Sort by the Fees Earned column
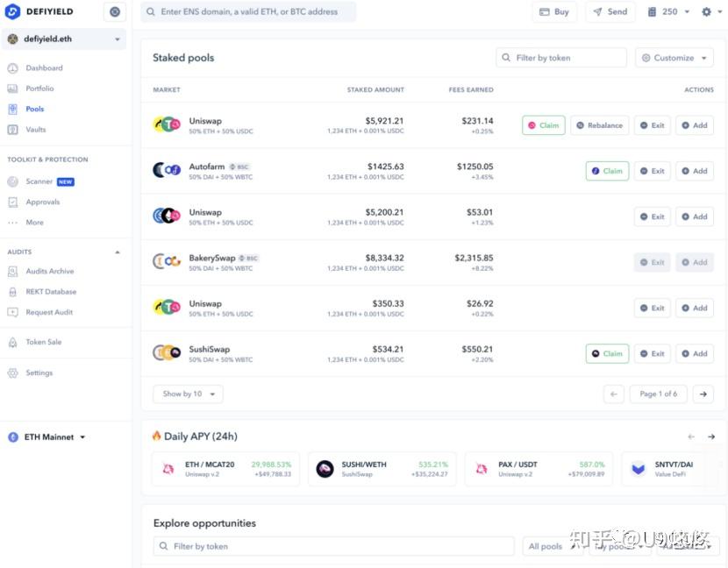 (471, 89)
